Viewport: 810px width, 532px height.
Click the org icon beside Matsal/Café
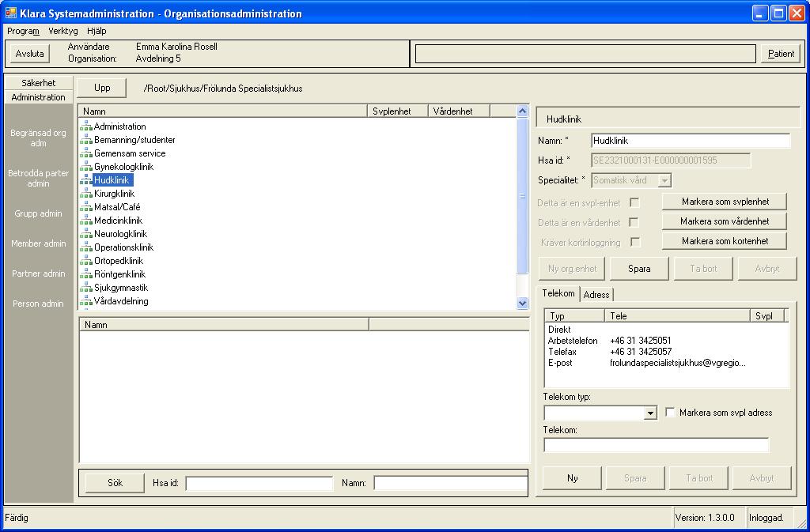pos(85,206)
